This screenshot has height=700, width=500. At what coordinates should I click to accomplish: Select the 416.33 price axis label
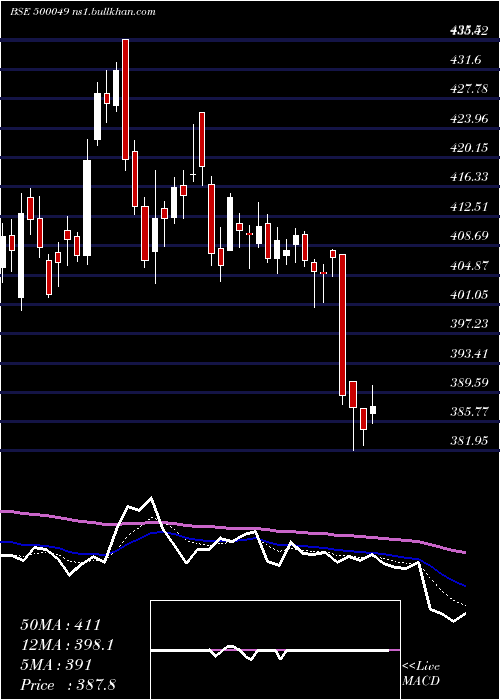point(469,177)
